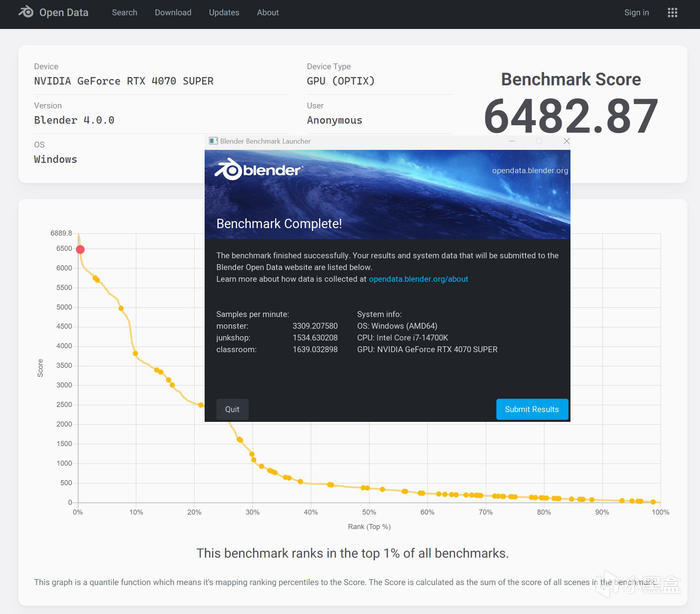Click the NVIDIA GeForce RTX 4070 SUPER device value
Viewport: 700px width, 614px height.
[124, 81]
